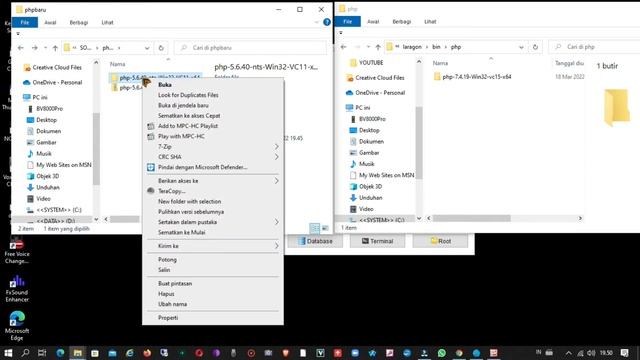This screenshot has width=640, height=360.
Task: Click help icon in phpbaru window
Action: tap(327, 22)
